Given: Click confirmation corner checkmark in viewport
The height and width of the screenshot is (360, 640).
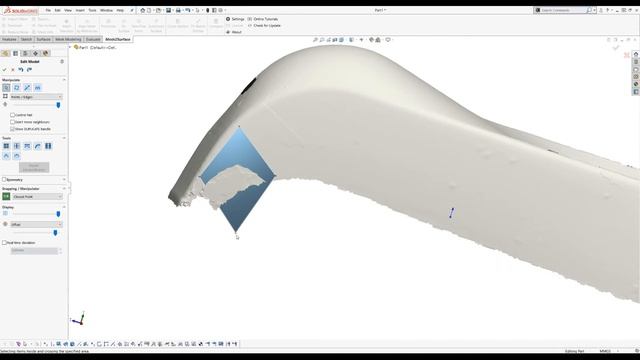Looking at the screenshot, I should [616, 48].
